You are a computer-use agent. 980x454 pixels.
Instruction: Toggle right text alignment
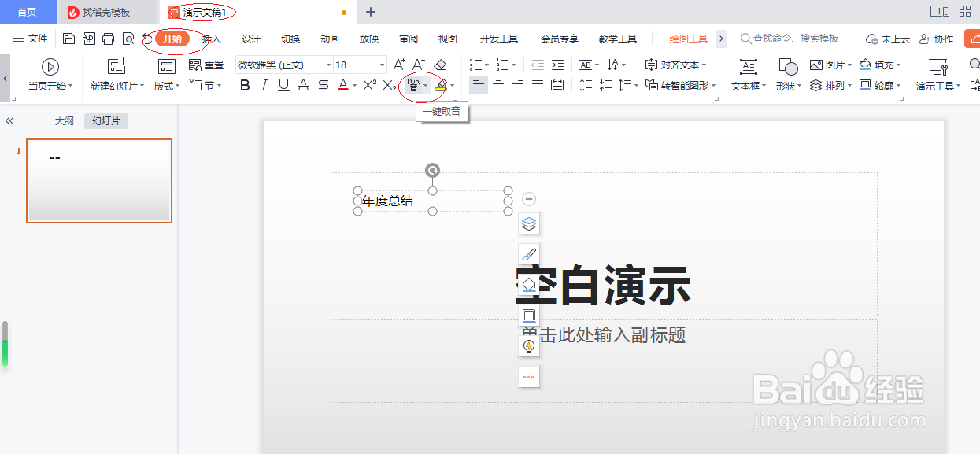pyautogui.click(x=518, y=85)
